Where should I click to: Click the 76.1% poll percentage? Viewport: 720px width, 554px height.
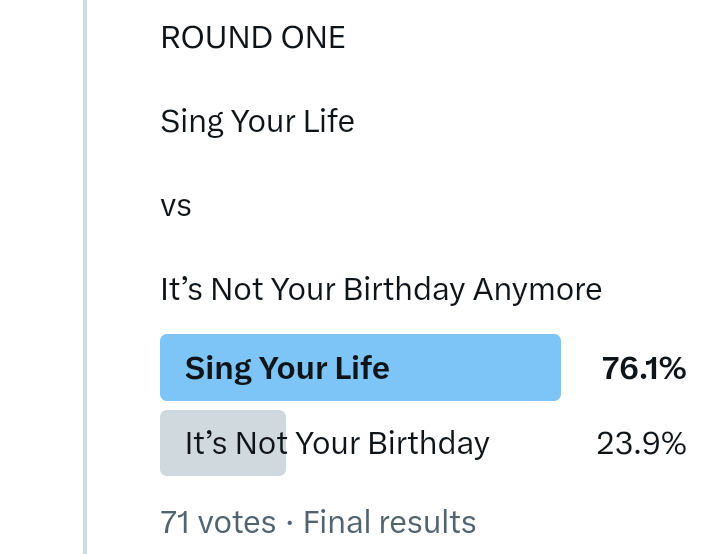pos(644,368)
